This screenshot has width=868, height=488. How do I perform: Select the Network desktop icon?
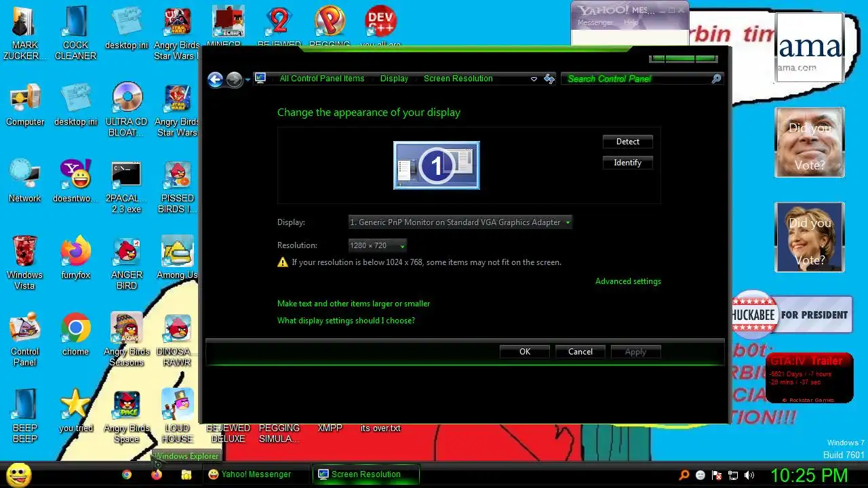point(25,181)
